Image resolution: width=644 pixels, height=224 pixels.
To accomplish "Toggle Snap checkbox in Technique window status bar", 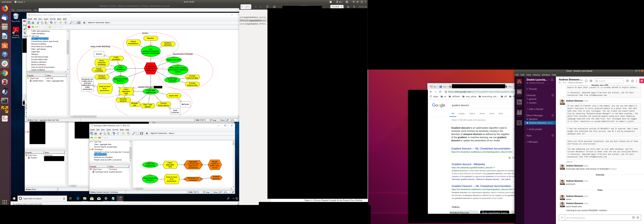I will (x=204, y=192).
